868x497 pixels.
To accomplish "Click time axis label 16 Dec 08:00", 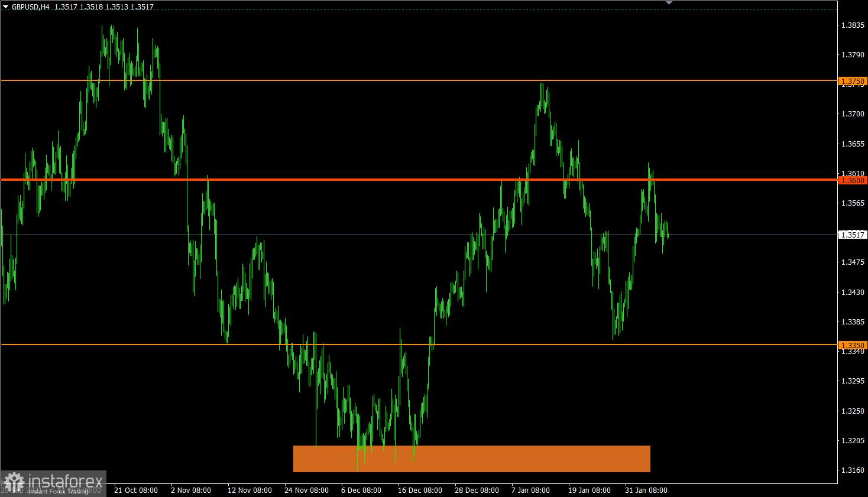I will tap(420, 490).
